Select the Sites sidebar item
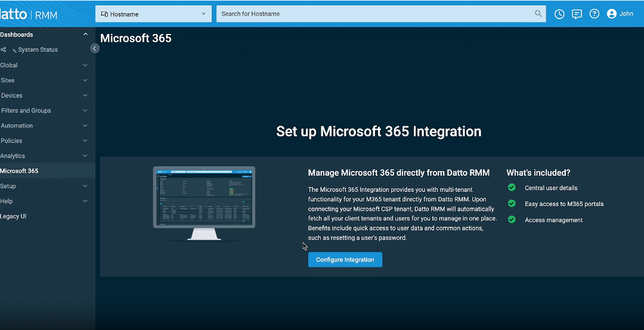This screenshot has height=330, width=644. tap(7, 80)
